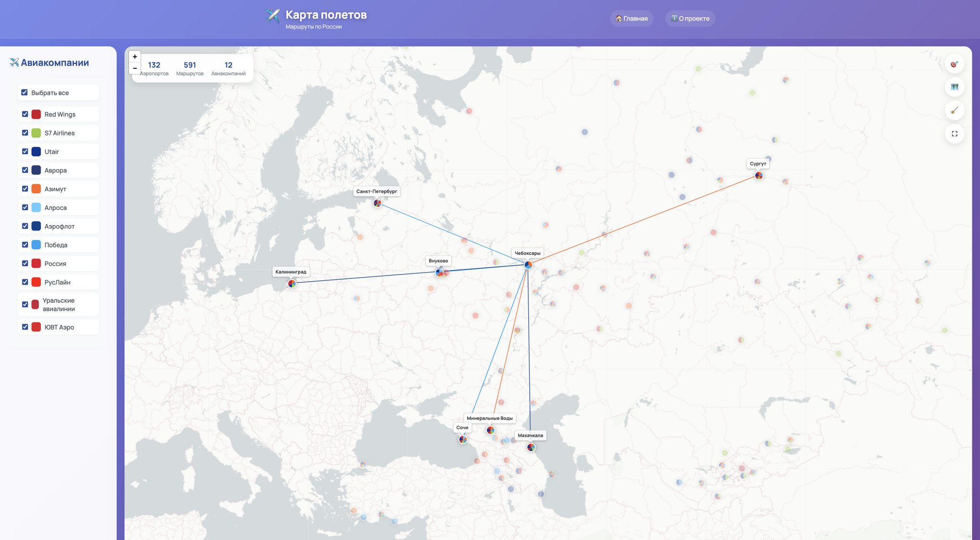The height and width of the screenshot is (540, 980).
Task: Click the broom clear routes icon
Action: (x=954, y=110)
